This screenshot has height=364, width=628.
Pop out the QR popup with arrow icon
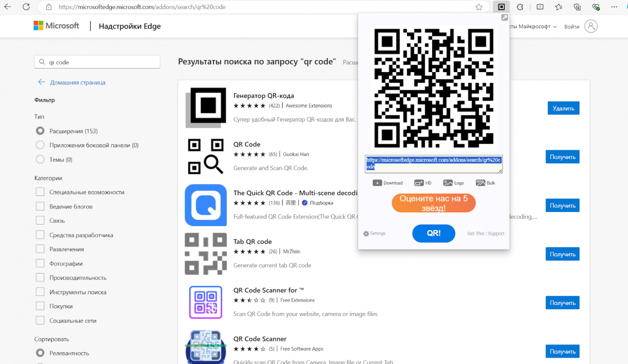coord(504,17)
